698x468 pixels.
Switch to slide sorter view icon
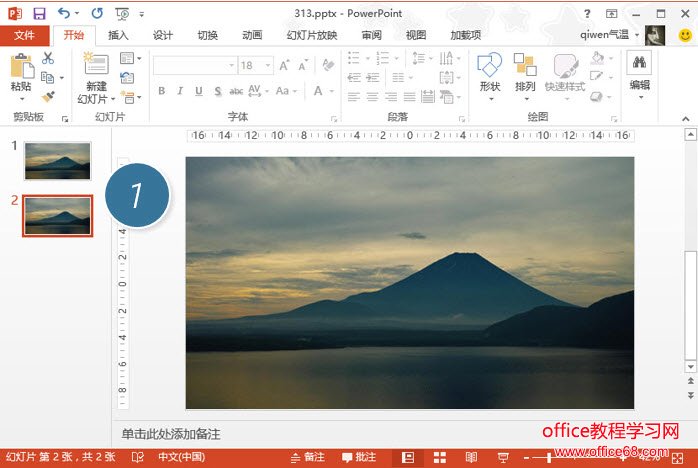tap(438, 457)
